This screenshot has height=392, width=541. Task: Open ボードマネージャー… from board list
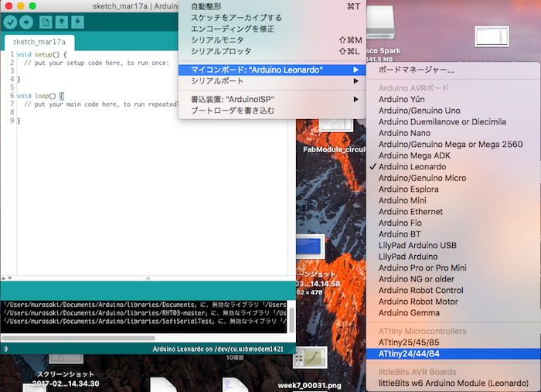click(x=453, y=70)
